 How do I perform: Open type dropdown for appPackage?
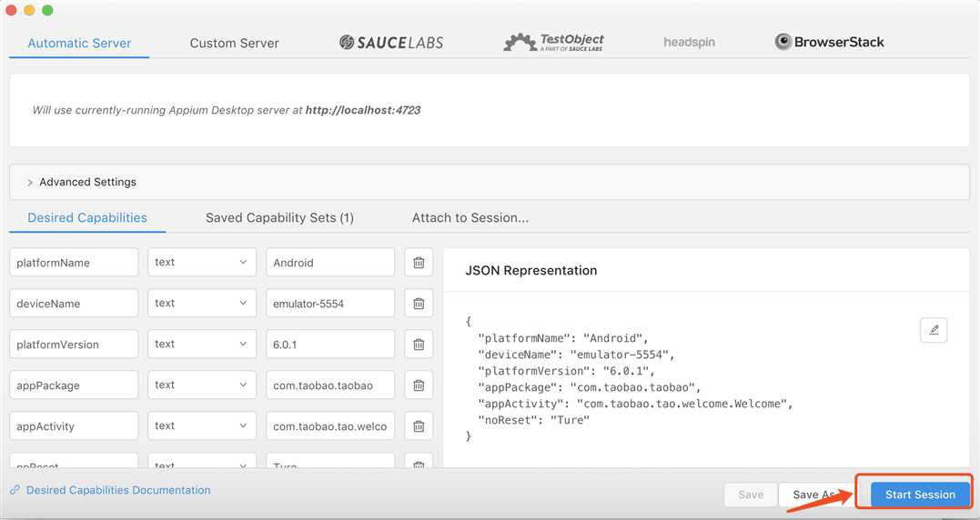(202, 385)
